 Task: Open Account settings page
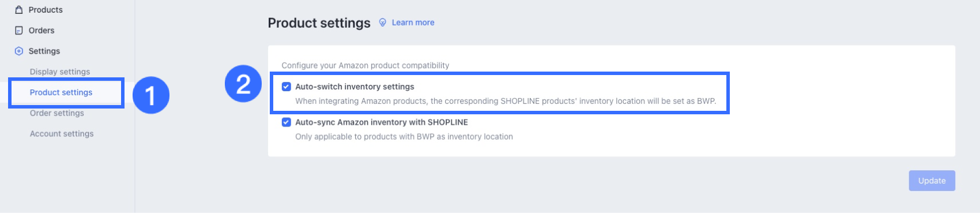tap(62, 134)
